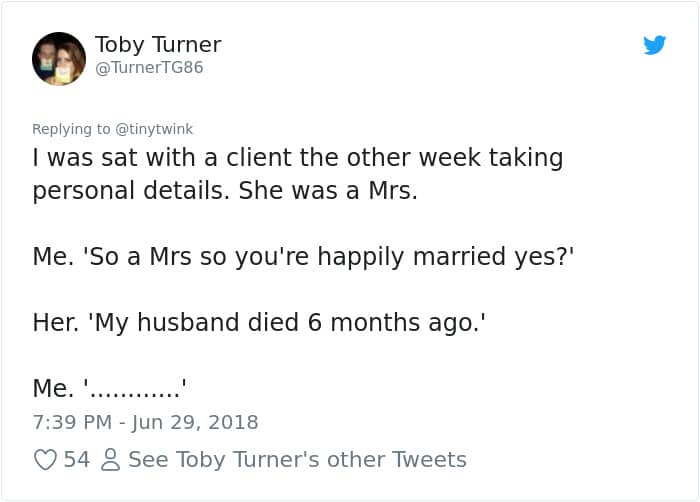
Task: Open the Toby Turner display name link
Action: [158, 45]
